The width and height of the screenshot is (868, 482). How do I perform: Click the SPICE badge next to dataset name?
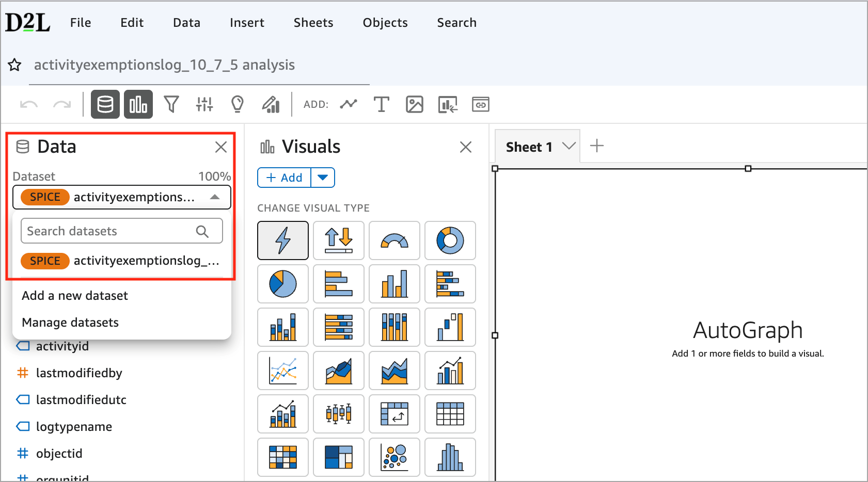(x=44, y=197)
